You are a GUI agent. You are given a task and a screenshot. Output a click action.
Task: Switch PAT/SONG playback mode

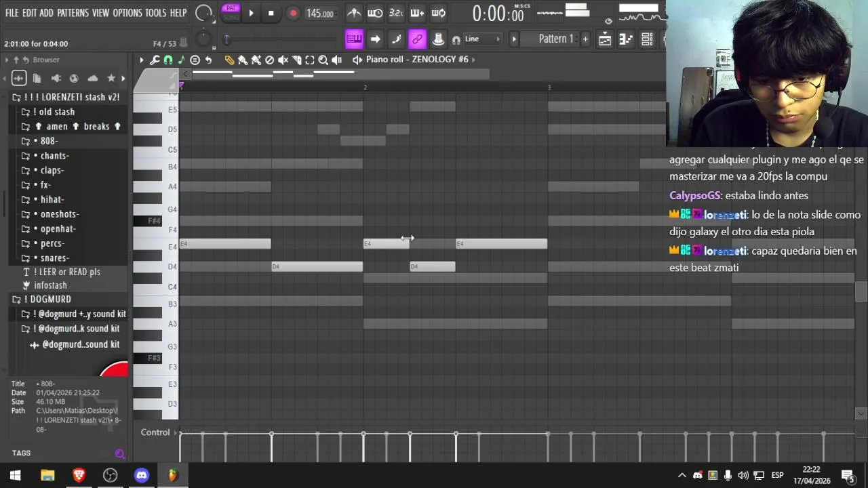click(231, 12)
